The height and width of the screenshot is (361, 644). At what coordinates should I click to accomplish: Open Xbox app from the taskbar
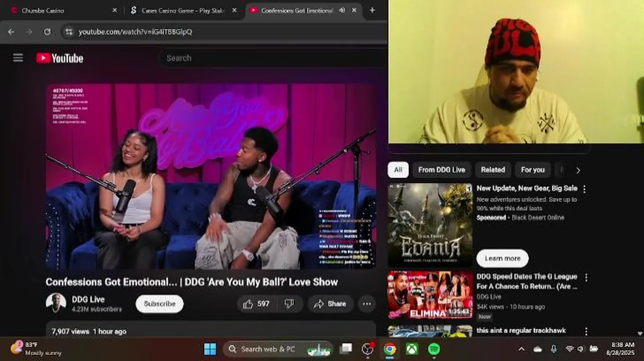tap(412, 349)
